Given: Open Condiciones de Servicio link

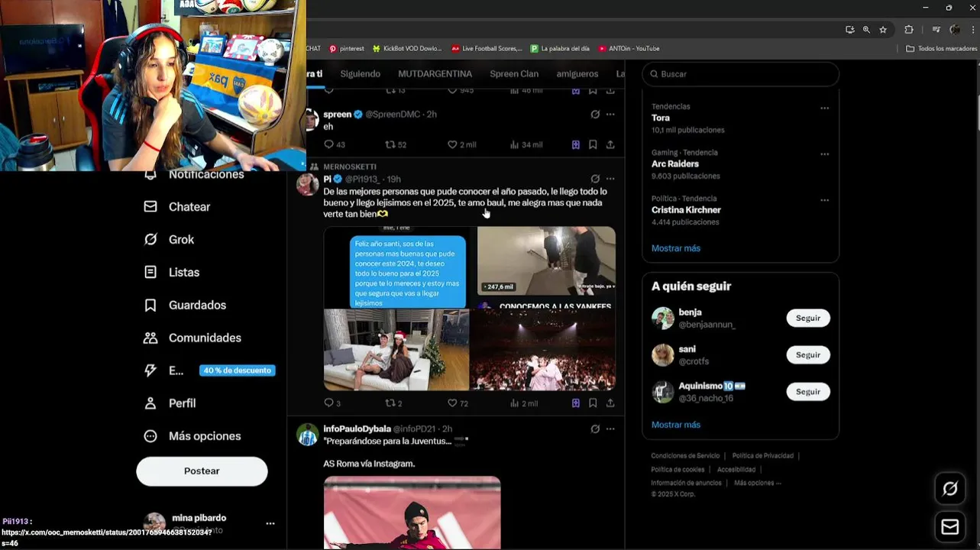Looking at the screenshot, I should tap(685, 456).
